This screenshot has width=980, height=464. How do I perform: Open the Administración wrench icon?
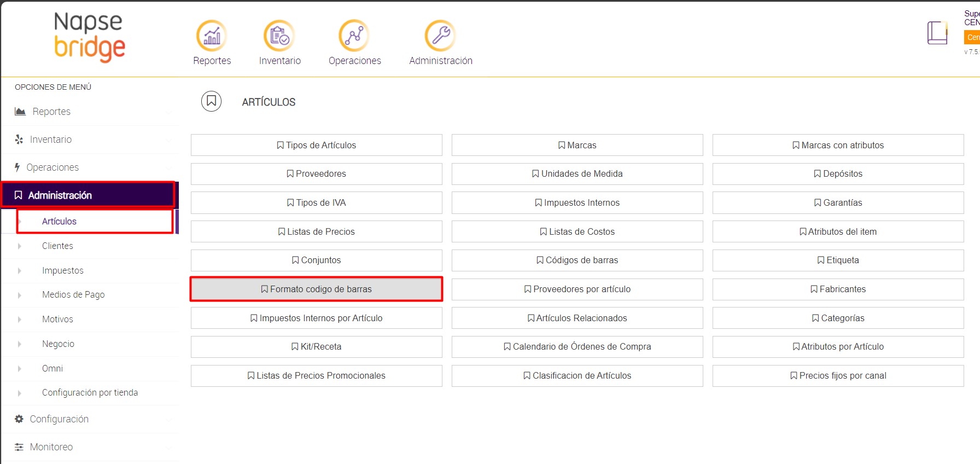click(440, 36)
